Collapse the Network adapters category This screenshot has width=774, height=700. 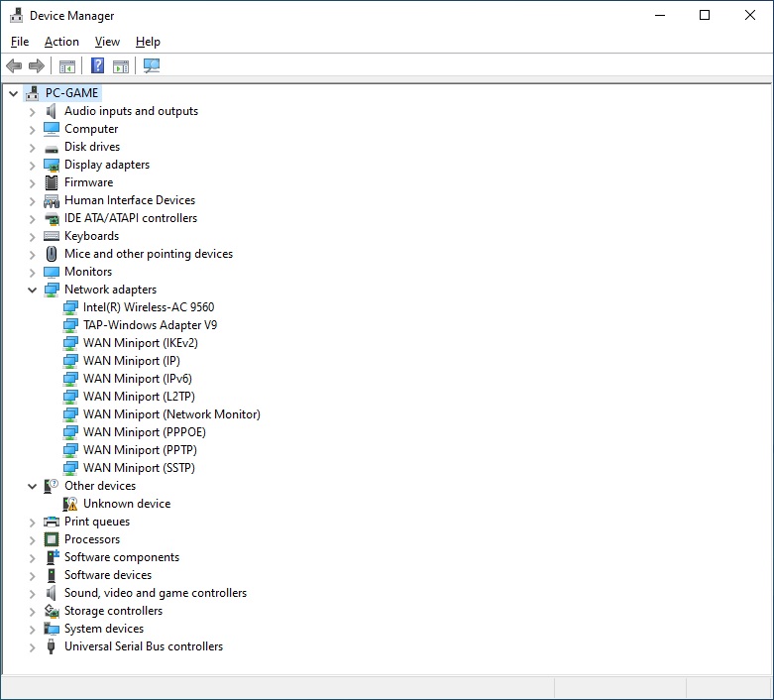coord(32,290)
